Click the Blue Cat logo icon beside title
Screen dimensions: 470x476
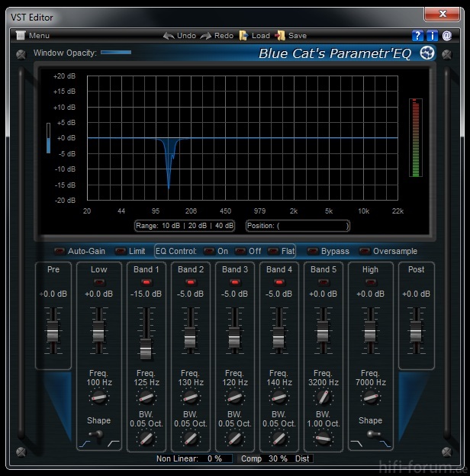428,53
